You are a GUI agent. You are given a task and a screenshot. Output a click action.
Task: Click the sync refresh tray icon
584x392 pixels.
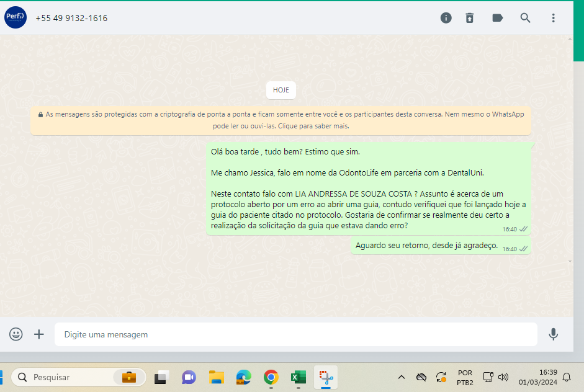pyautogui.click(x=441, y=377)
